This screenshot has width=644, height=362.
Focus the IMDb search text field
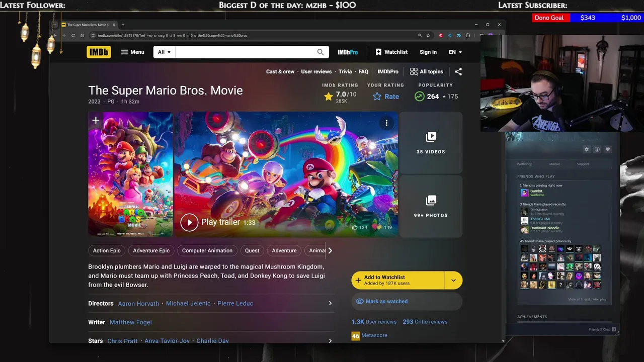click(246, 52)
